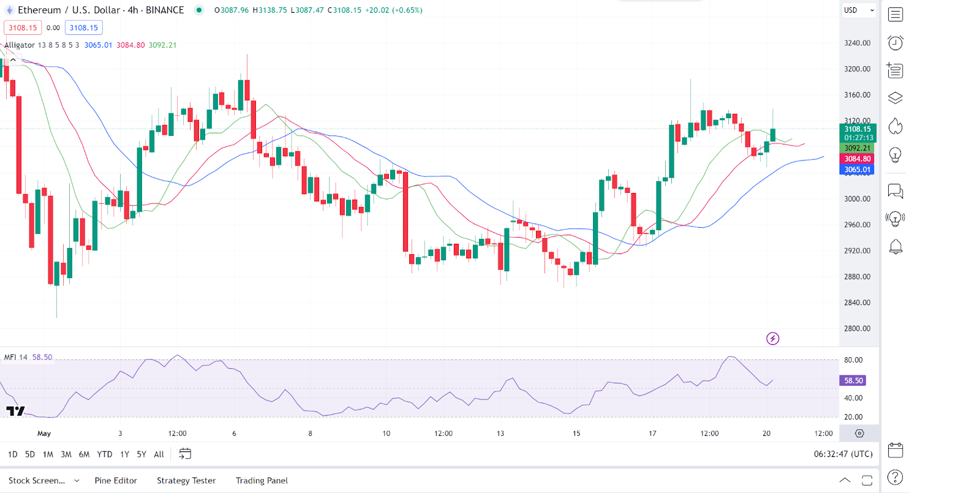Screen dimensions: 980x493
Task: Open the Pine Editor tab
Action: 116,481
